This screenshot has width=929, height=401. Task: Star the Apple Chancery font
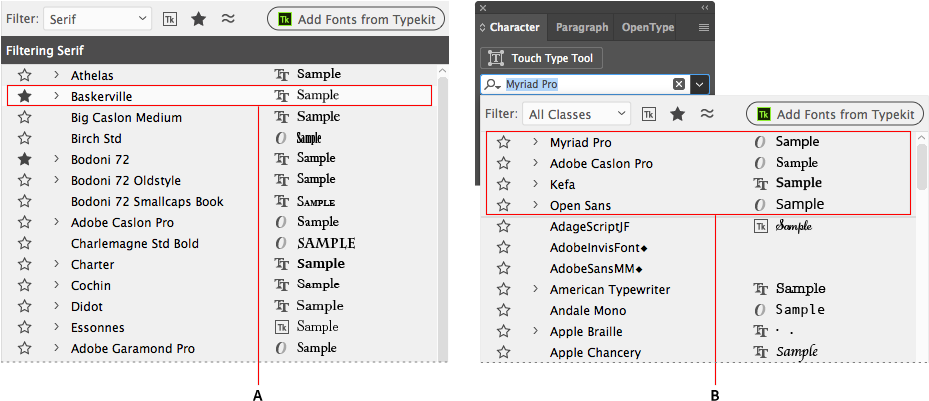click(504, 352)
